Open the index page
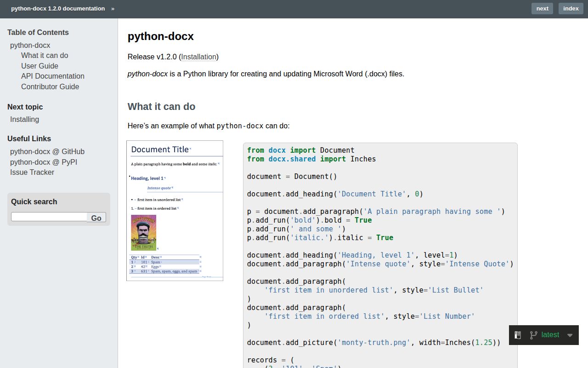The image size is (588, 368). click(571, 8)
